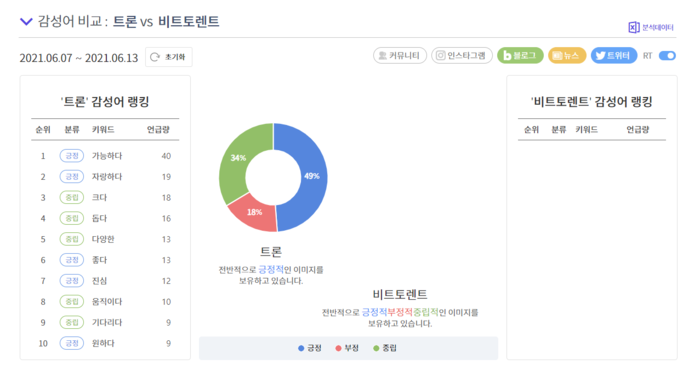Collapse the 감성어 비교 section chevron
The image size is (700, 382).
pos(26,21)
